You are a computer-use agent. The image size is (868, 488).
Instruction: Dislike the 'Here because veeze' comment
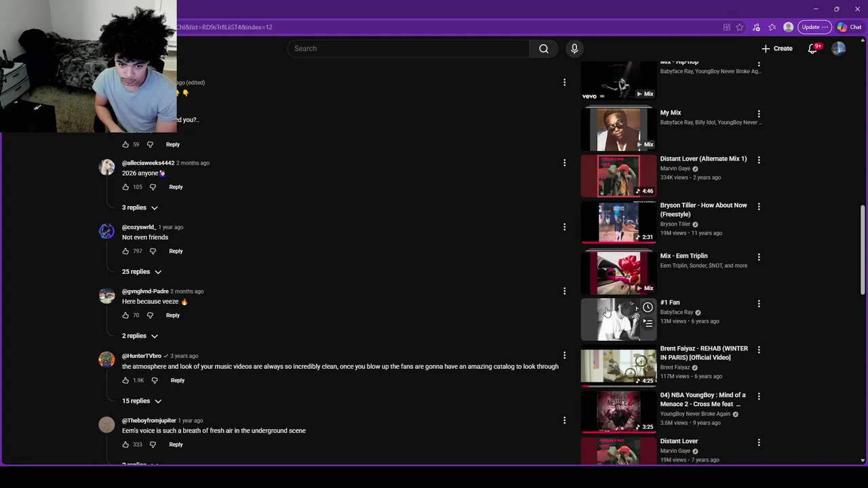[150, 315]
